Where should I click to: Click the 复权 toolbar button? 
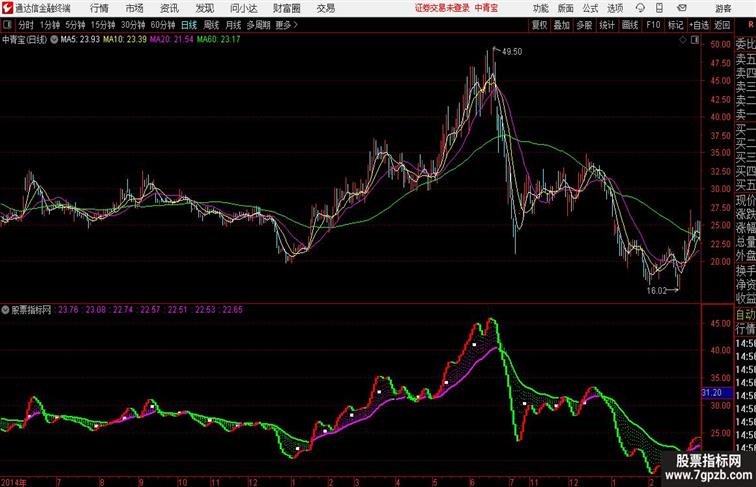539,25
